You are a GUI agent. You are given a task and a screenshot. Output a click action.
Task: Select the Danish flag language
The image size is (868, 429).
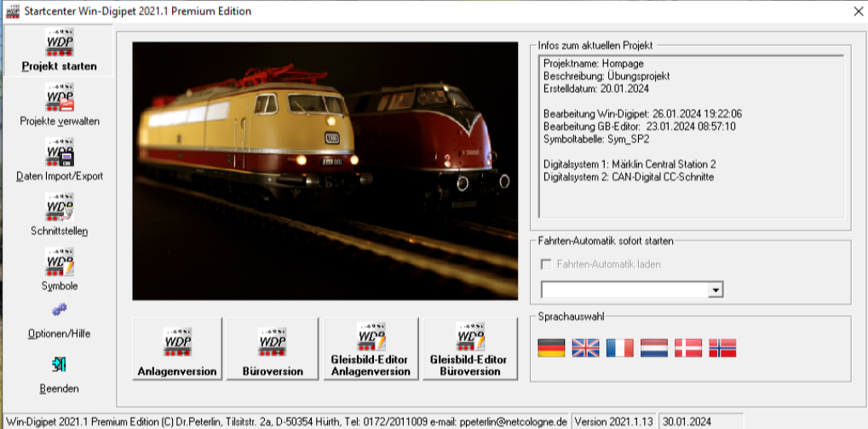pos(688,347)
